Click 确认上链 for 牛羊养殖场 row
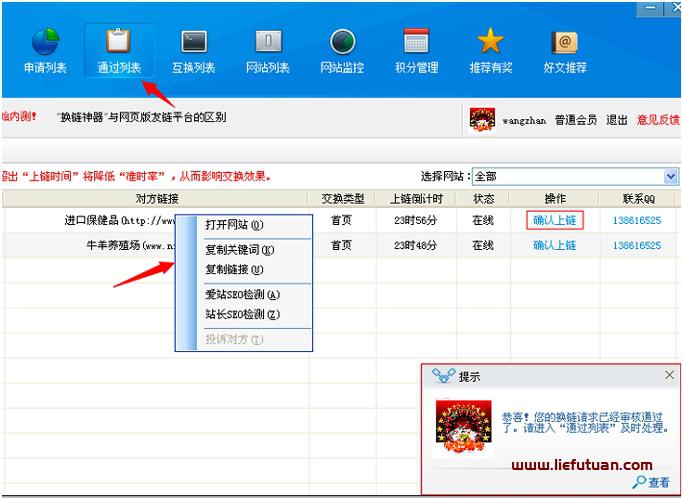The width and height of the screenshot is (683, 500). click(x=555, y=246)
